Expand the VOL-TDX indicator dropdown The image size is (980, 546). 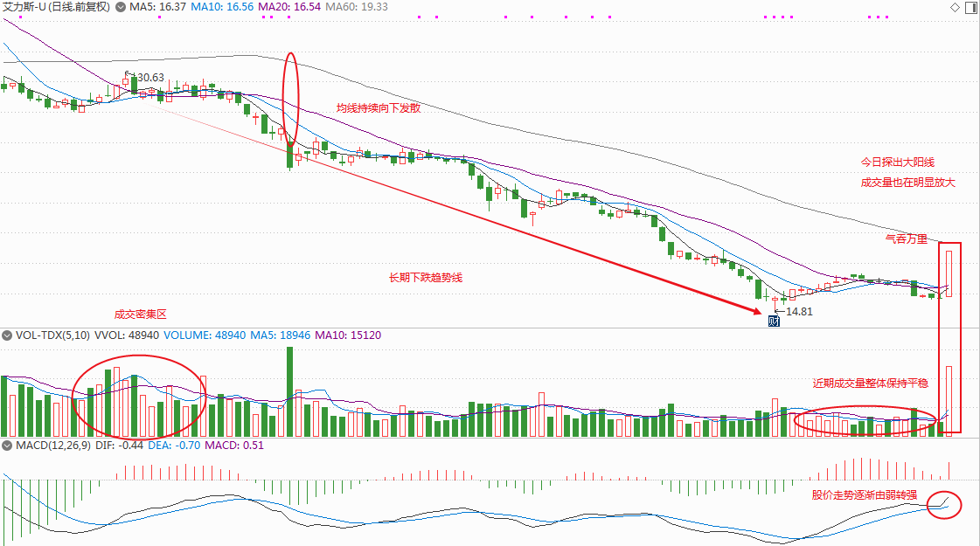coord(7,335)
